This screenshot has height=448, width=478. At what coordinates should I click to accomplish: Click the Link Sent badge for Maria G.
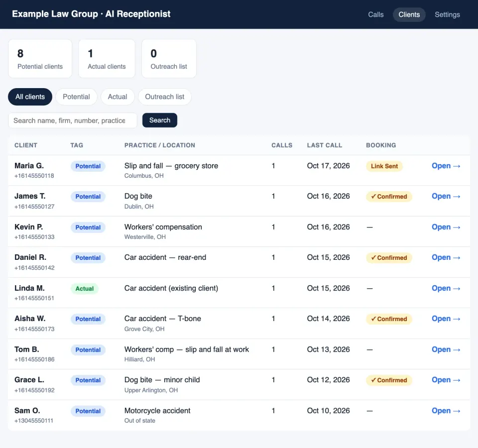pos(384,166)
